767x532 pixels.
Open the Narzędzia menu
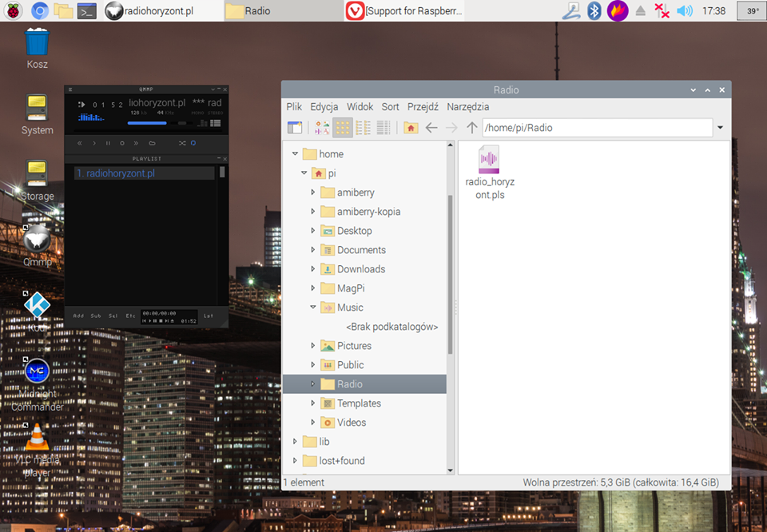(467, 106)
